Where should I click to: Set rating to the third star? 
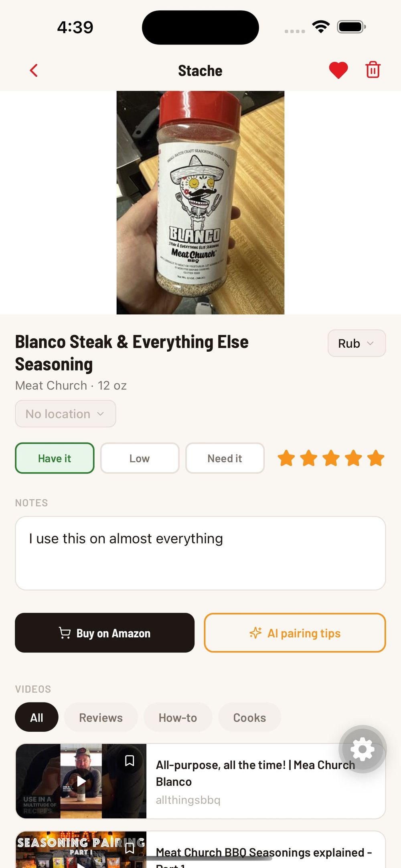click(x=331, y=458)
